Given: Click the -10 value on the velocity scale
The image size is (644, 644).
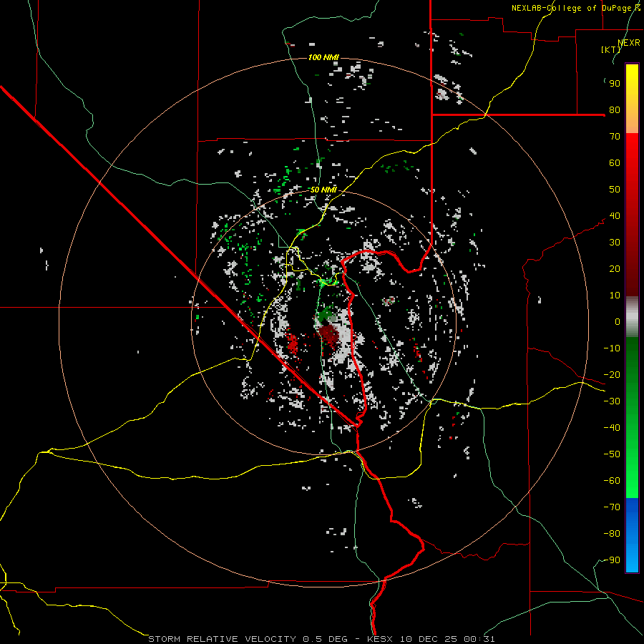Looking at the screenshot, I should click(x=612, y=348).
